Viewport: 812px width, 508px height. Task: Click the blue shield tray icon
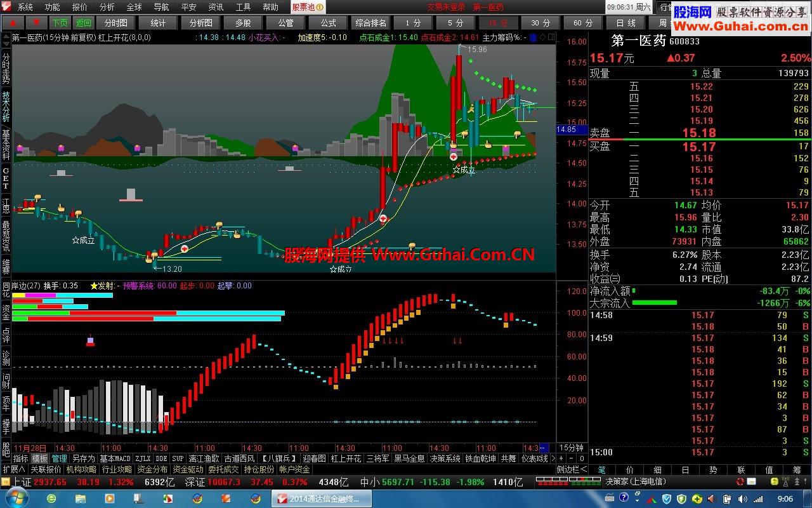pyautogui.click(x=667, y=498)
